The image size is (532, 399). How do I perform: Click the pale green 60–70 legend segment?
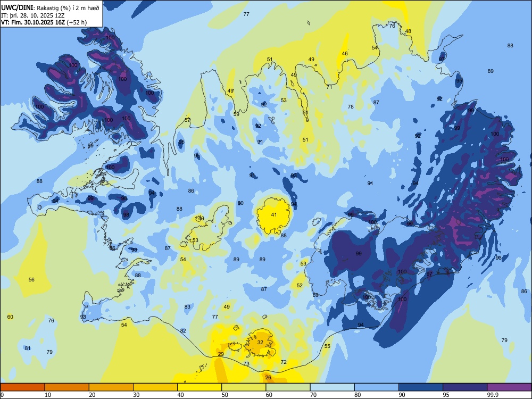[x=288, y=387]
